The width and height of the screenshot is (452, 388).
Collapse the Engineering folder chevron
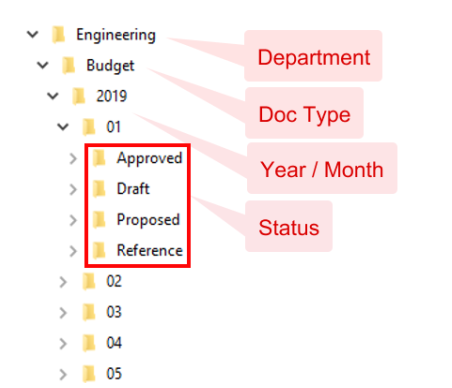(x=33, y=34)
